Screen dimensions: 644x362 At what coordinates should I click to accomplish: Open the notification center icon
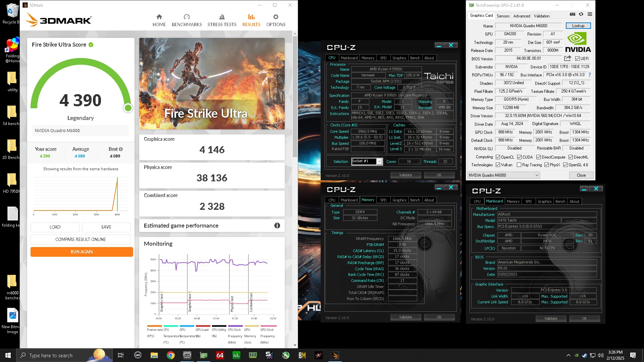tap(633, 355)
